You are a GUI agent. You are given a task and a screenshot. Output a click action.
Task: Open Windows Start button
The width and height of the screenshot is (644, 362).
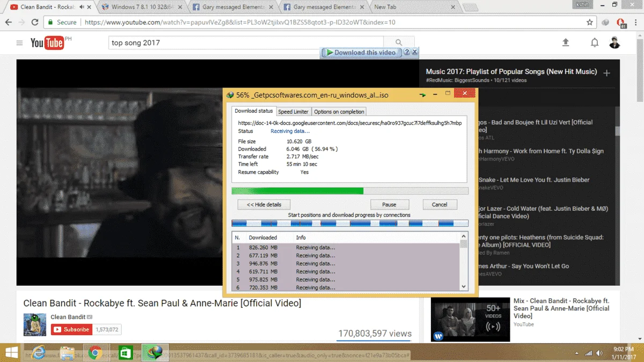[x=11, y=352]
